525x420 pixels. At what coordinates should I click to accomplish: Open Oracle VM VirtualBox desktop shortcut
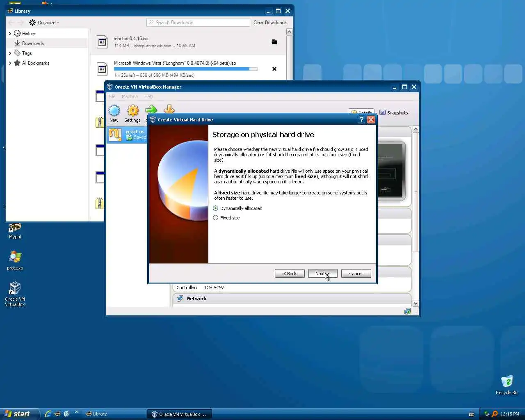(15, 294)
